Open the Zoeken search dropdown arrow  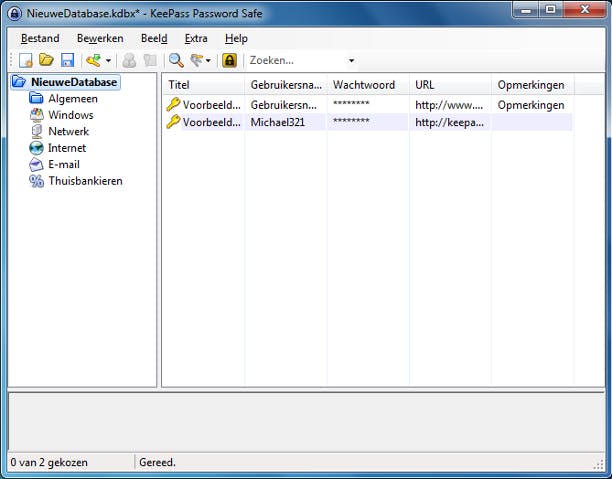point(351,61)
